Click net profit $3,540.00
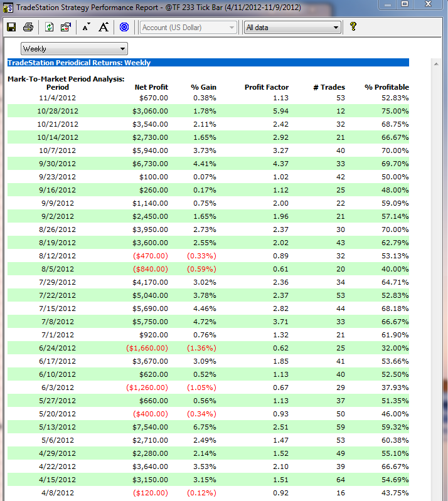448x501 pixels. tap(151, 124)
